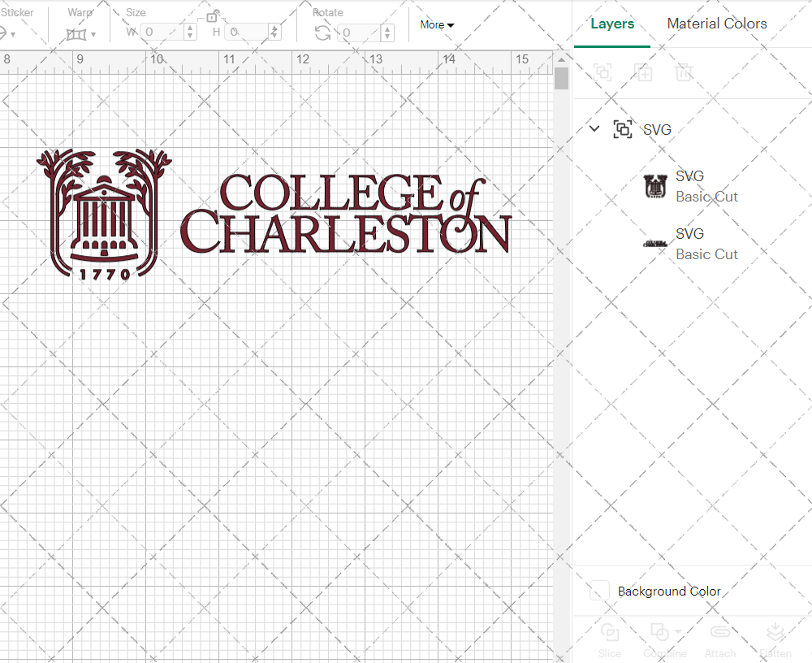This screenshot has height=663, width=812.
Task: Select the first SVG Basic Cut layer
Action: 692,187
